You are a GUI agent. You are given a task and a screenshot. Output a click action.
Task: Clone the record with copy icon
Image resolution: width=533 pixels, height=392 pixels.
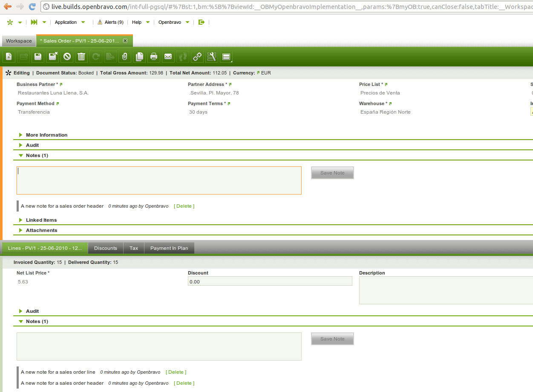point(139,56)
